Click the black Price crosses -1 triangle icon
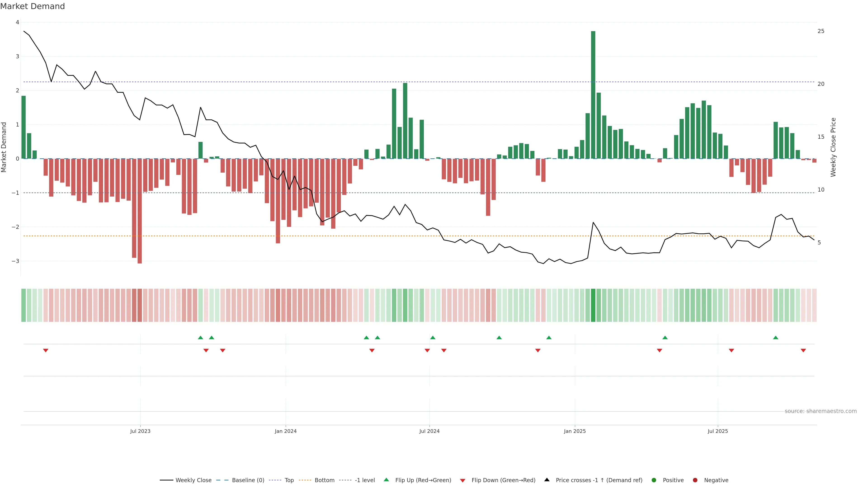The image size is (868, 488). tap(547, 480)
